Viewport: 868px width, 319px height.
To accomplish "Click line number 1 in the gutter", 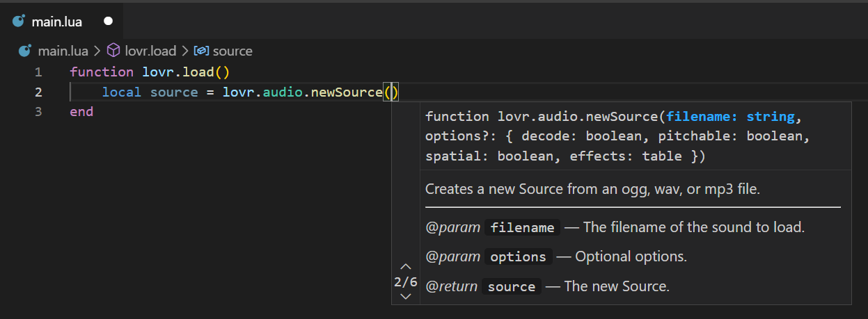I will tap(38, 72).
